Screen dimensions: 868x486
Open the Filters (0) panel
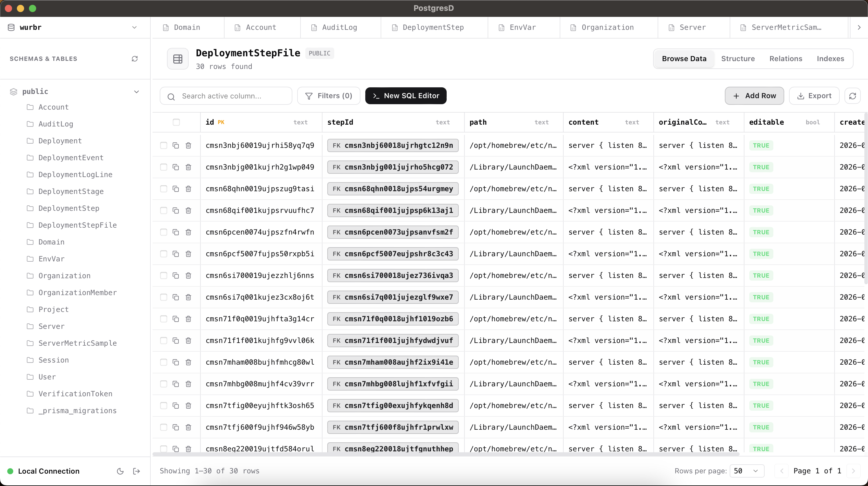tap(329, 96)
